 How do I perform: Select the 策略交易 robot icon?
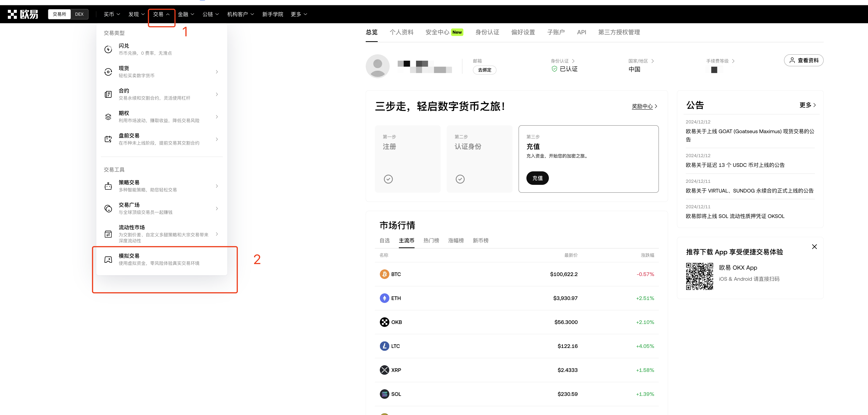pyautogui.click(x=108, y=186)
